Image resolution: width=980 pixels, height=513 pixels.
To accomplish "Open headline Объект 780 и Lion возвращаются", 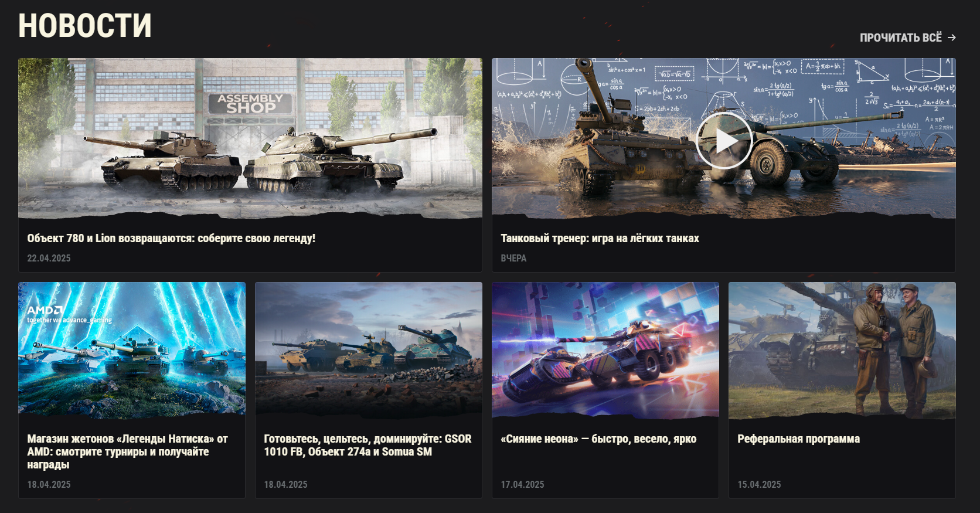I will [x=171, y=238].
